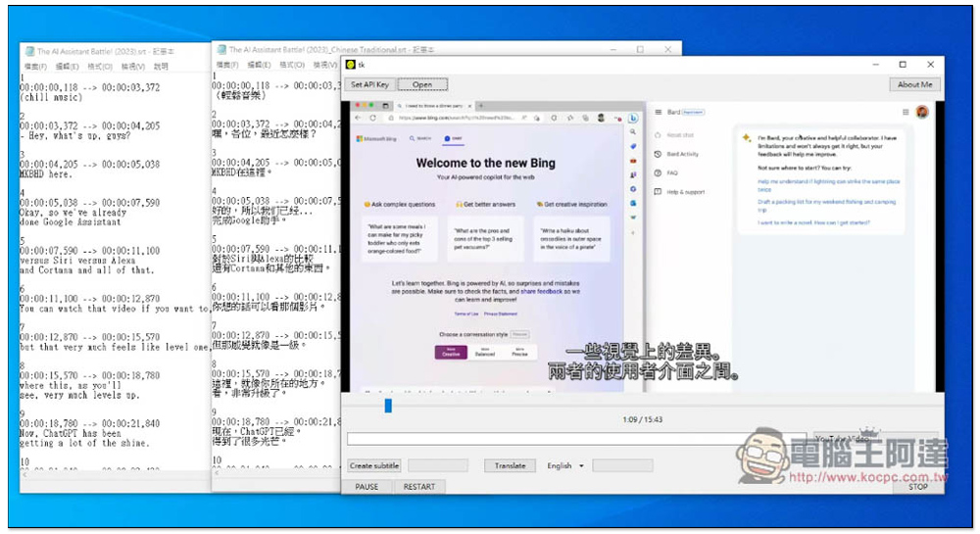This screenshot has height=534, width=980.
Task: Click the Set API Key button
Action: [x=369, y=84]
